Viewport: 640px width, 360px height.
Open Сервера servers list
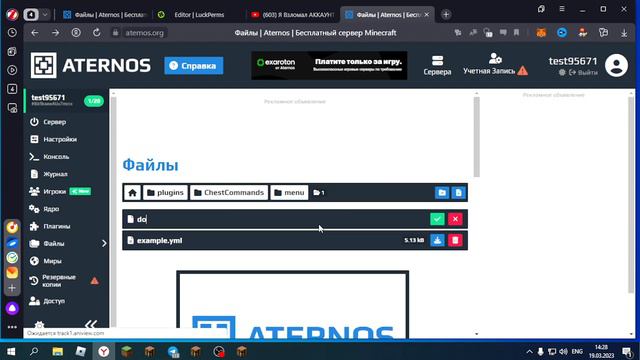pos(437,66)
